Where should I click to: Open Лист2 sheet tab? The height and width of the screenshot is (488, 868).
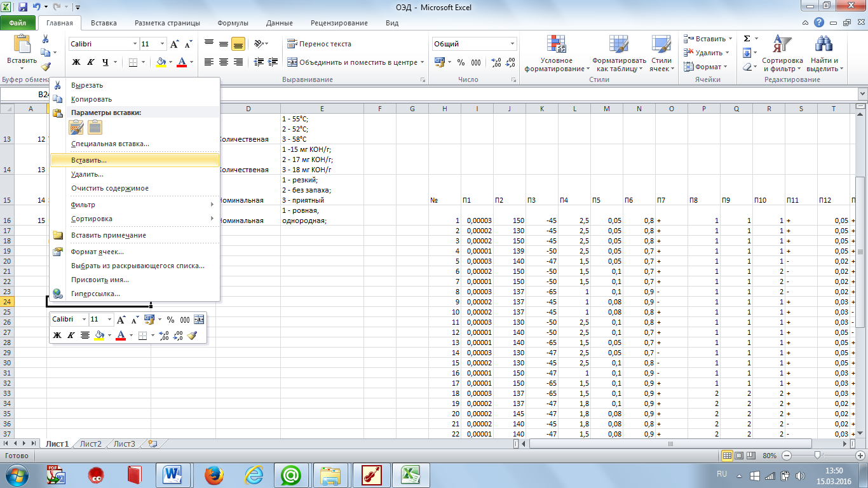(91, 444)
